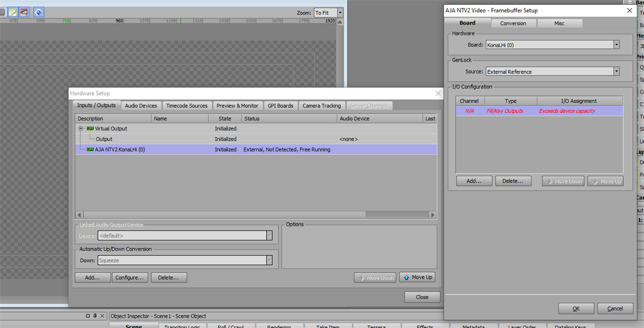
Task: Open the Misc tab
Action: tap(560, 23)
